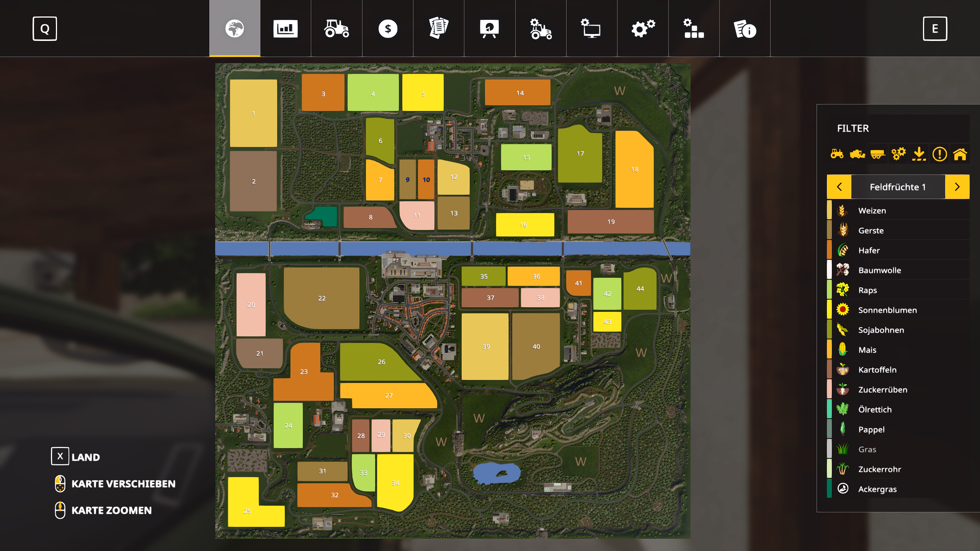Select field 17 on the map

(x=580, y=153)
